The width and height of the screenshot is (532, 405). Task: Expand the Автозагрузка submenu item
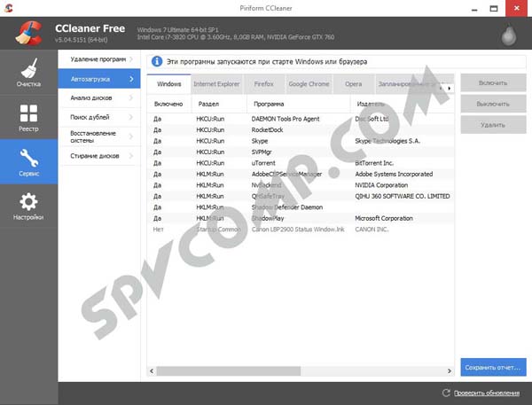click(x=96, y=78)
